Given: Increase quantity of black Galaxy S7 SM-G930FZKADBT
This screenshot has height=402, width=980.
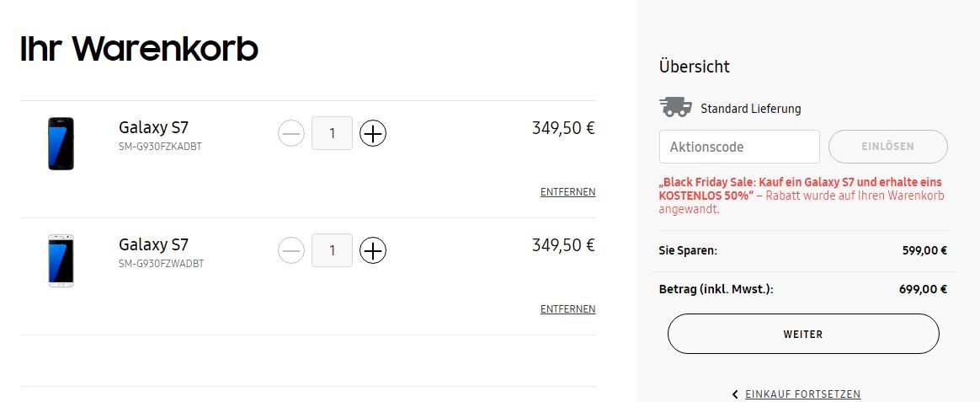Looking at the screenshot, I should click(372, 133).
